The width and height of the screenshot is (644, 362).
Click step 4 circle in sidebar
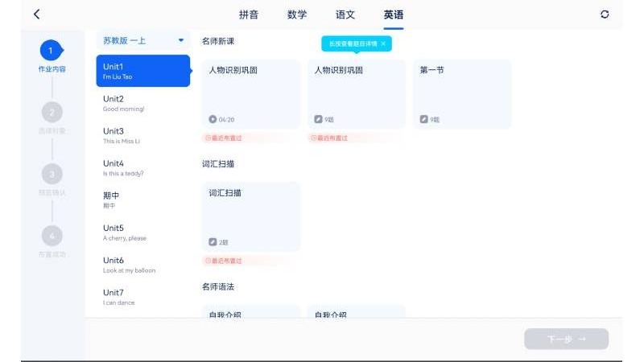[52, 235]
